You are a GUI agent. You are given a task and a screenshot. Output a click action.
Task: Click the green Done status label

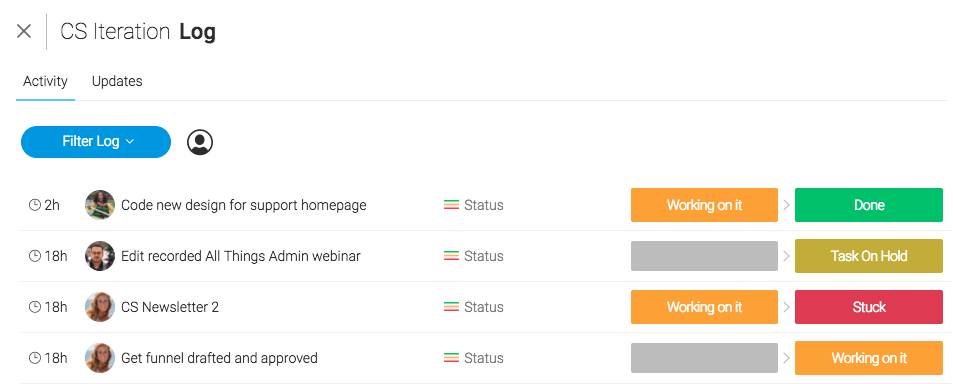point(869,205)
